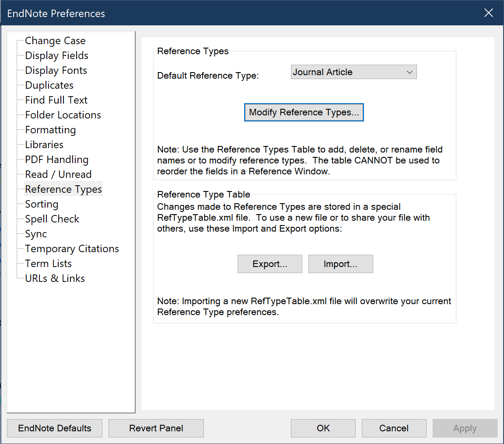Image resolution: width=504 pixels, height=444 pixels.
Task: Select the Reference Types entry
Action: coord(63,189)
